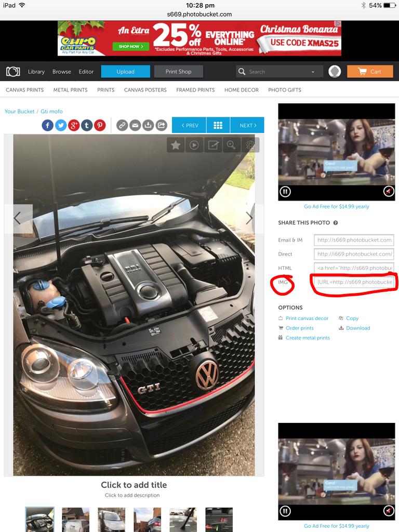This screenshot has width=399, height=532.
Task: Pause the bottom video advertisement
Action: [285, 511]
